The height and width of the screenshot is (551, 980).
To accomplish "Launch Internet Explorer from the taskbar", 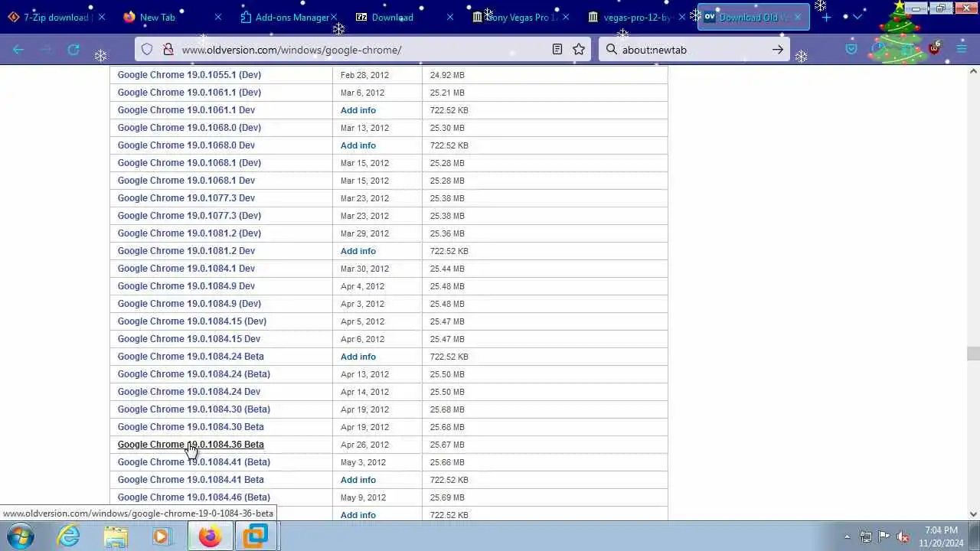I will pyautogui.click(x=69, y=536).
